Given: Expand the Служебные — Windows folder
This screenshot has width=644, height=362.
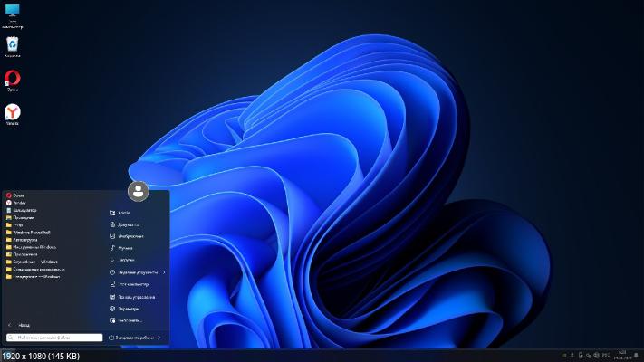Looking at the screenshot, I should pyautogui.click(x=32, y=262).
